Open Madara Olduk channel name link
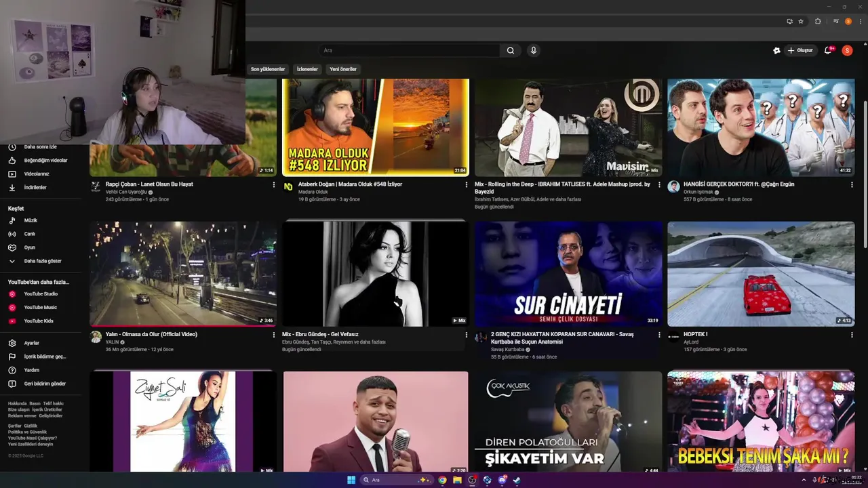 click(x=313, y=192)
